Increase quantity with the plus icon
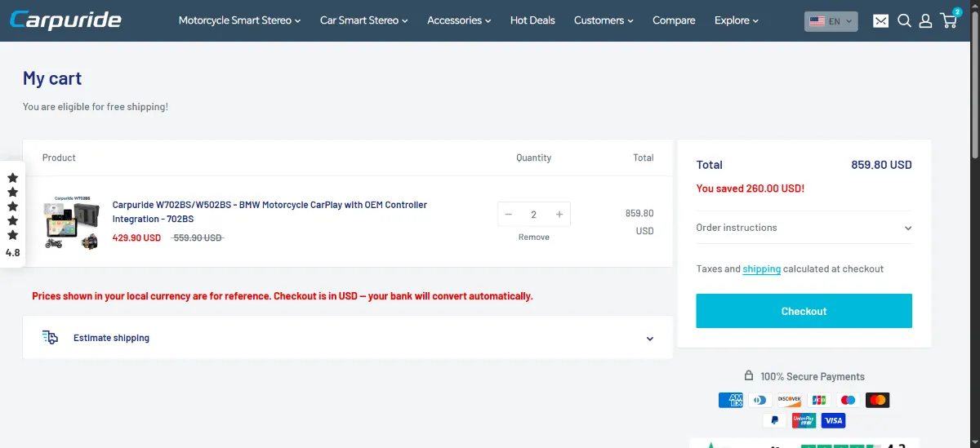980x448 pixels. tap(559, 215)
